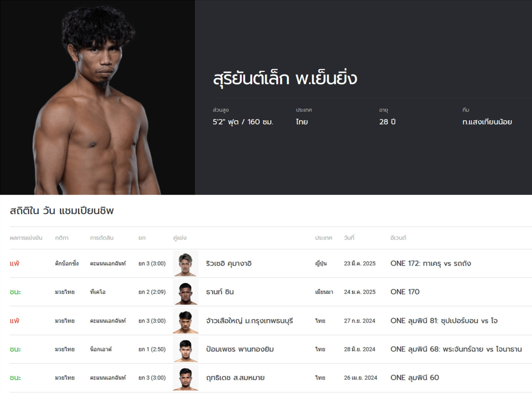
Task: Click the athlete's large profile photo
Action: [x=97, y=97]
